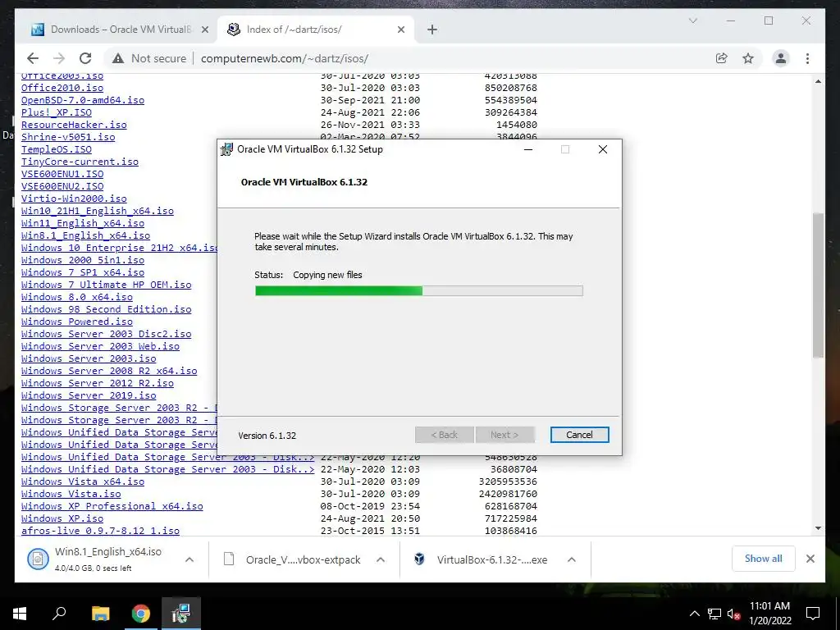840x630 pixels.
Task: Click the browser forward arrow
Action: 59,58
